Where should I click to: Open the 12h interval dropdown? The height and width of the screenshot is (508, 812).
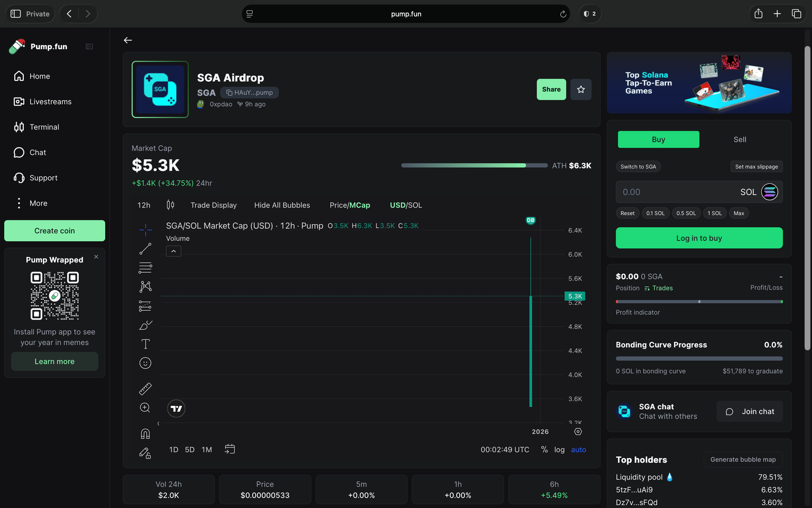144,205
